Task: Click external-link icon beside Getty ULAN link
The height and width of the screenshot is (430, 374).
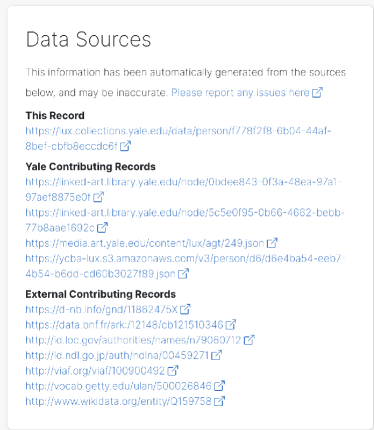Action: click(x=219, y=386)
